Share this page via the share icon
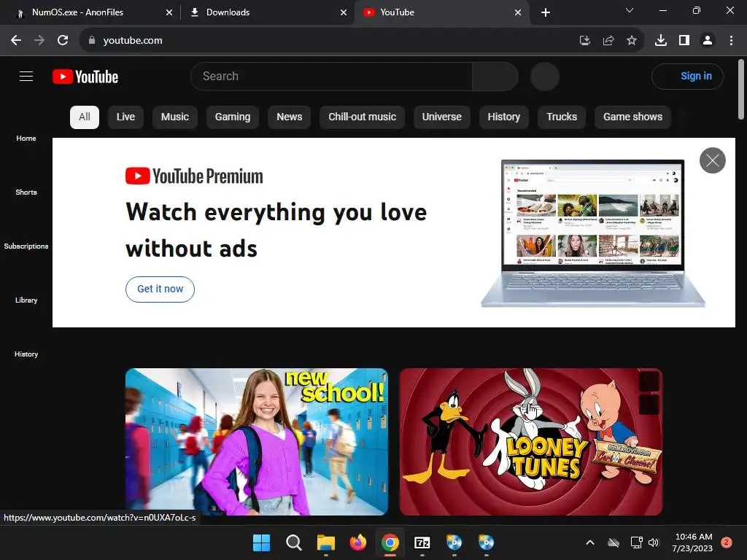Viewport: 747px width, 560px height. click(608, 41)
